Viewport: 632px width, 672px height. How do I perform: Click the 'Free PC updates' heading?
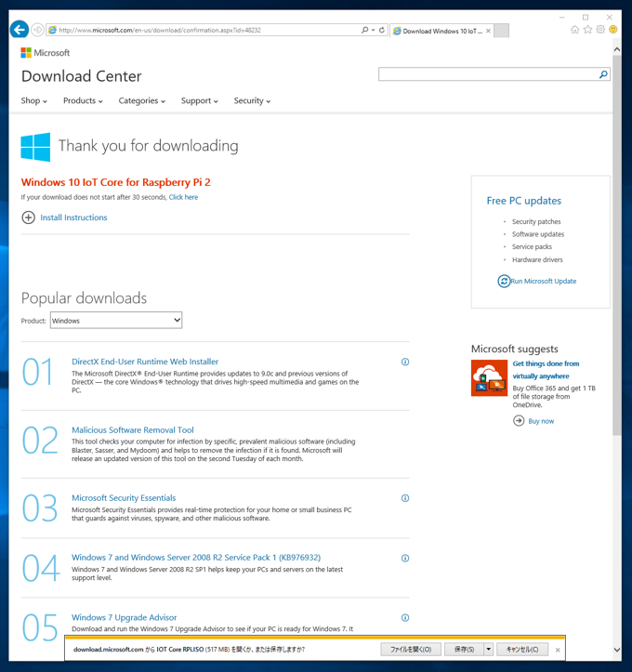pos(523,201)
